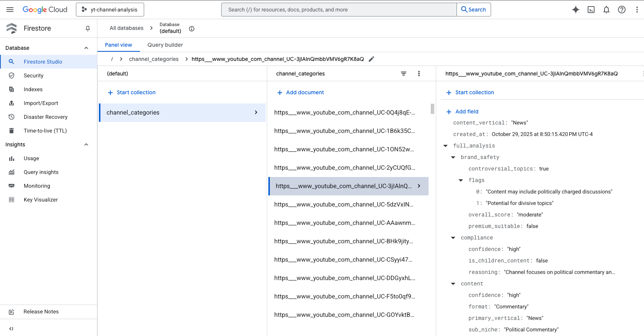The width and height of the screenshot is (644, 336).
Task: Activate Cloud Shell terminal icon
Action: coord(591,10)
